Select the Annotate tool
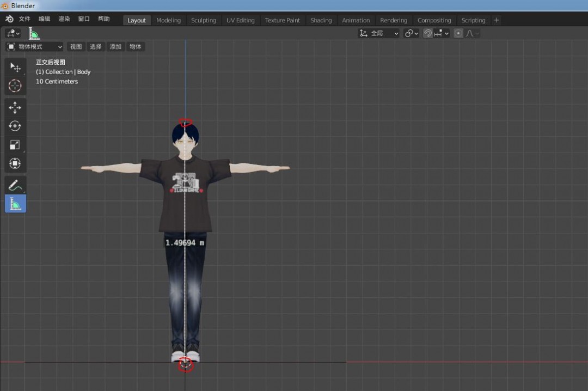Viewport: 588px width, 391px height. tap(15, 185)
